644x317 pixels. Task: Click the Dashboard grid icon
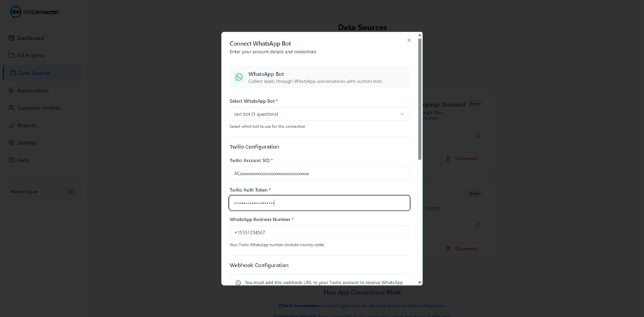pyautogui.click(x=11, y=38)
